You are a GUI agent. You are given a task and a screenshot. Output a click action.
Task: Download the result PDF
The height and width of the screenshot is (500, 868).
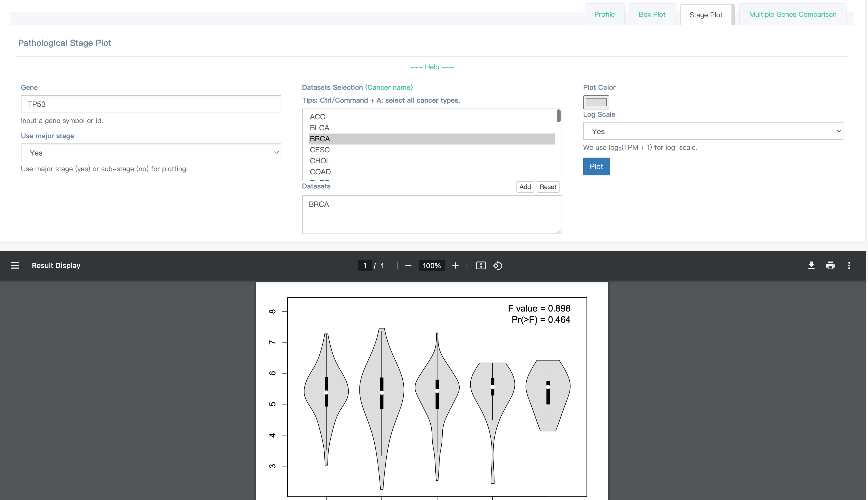pos(811,265)
